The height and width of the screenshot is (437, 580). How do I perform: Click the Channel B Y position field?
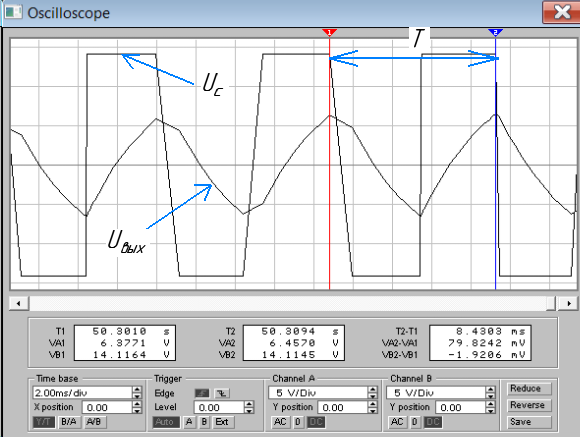(x=461, y=408)
